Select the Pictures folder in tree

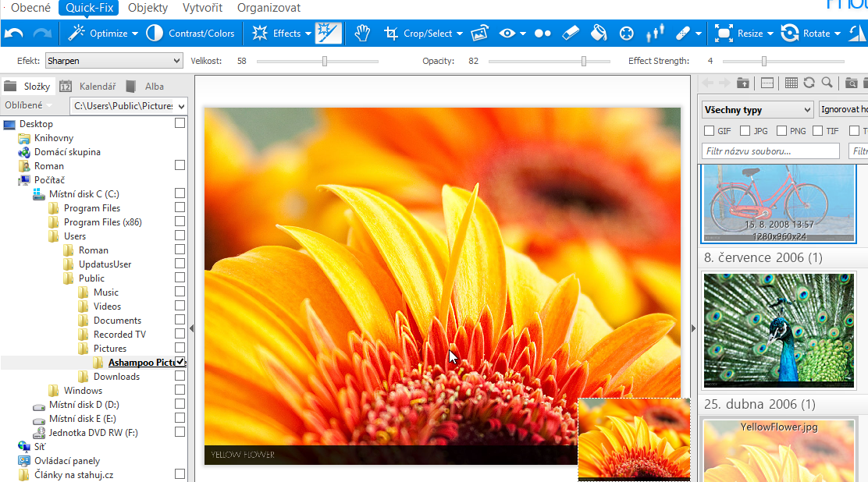[x=109, y=348]
